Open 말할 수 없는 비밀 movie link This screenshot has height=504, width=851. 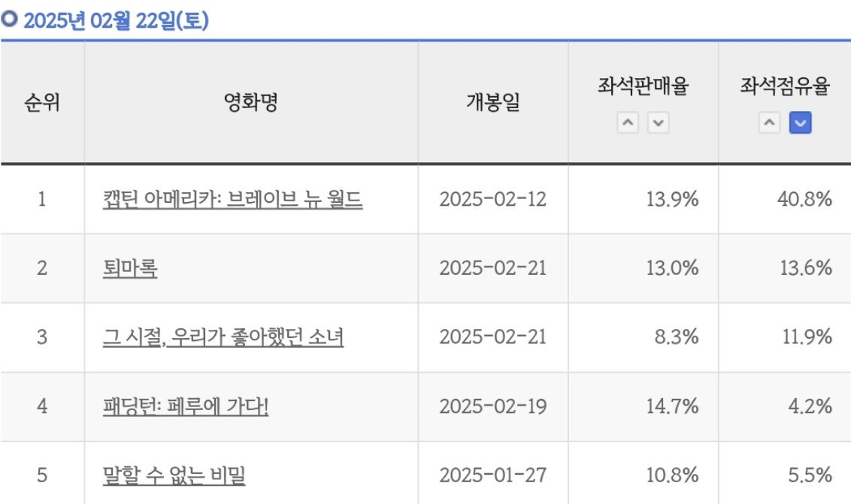(x=174, y=475)
